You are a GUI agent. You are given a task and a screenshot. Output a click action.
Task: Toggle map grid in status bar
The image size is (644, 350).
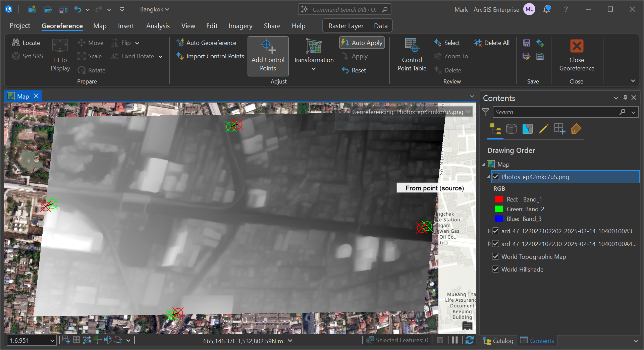coord(76,340)
